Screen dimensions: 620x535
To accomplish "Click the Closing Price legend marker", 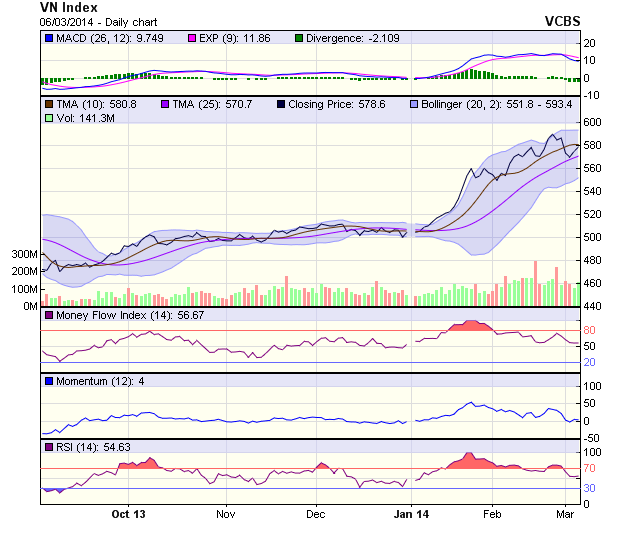I will click(281, 103).
